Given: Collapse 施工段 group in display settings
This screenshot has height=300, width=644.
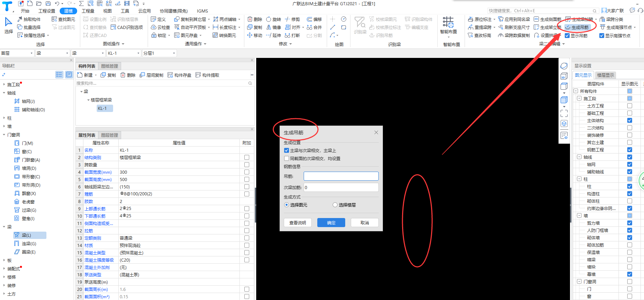Looking at the screenshot, I should [579, 98].
